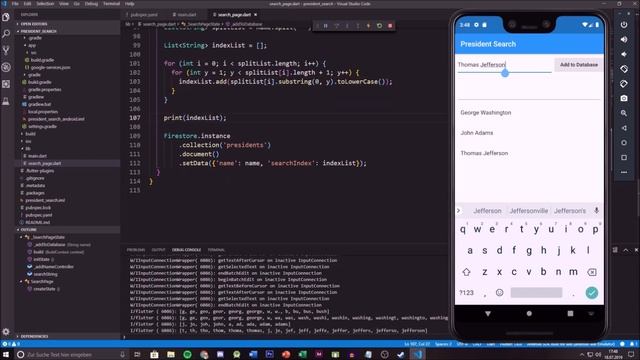
Task: Open the Debug view in activity bar
Action: (x=6, y=67)
